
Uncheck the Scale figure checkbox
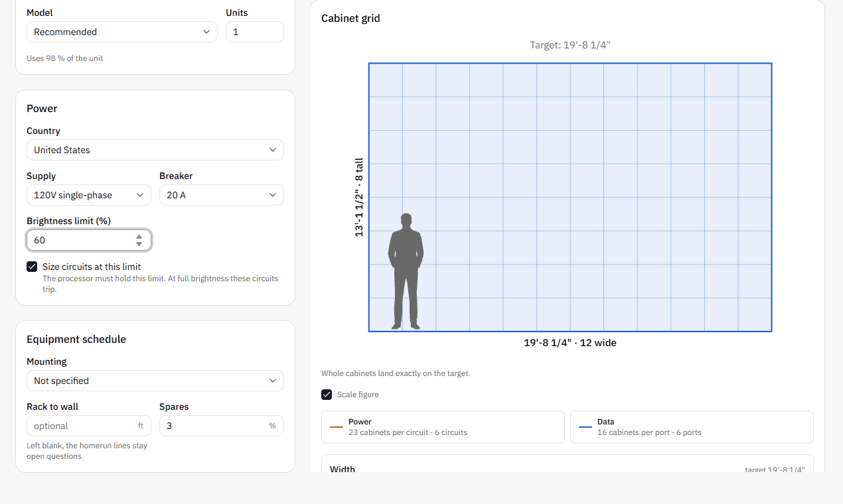327,395
